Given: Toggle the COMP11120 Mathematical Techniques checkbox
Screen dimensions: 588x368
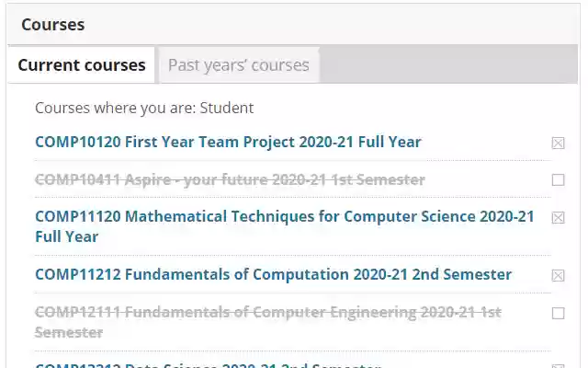Looking at the screenshot, I should pyautogui.click(x=558, y=218).
